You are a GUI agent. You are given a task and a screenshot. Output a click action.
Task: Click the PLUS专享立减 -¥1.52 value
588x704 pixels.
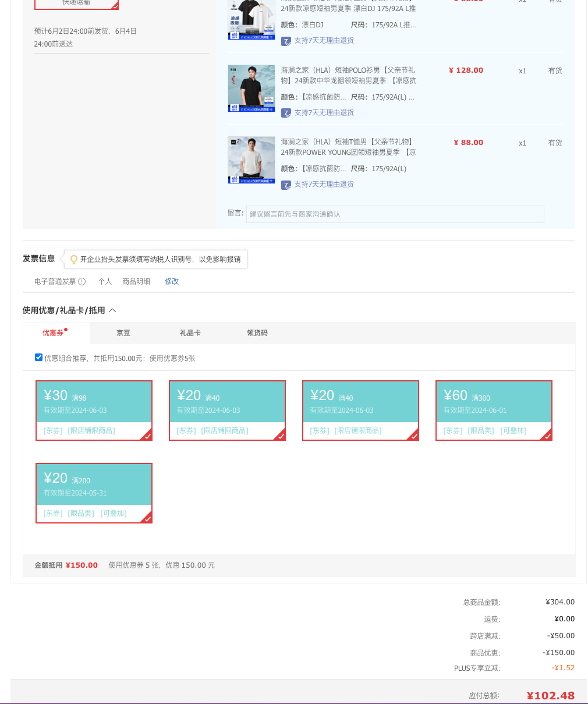point(563,668)
